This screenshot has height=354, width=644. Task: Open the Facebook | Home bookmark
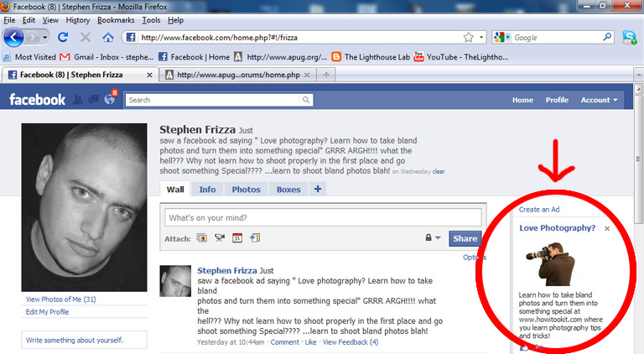click(x=195, y=57)
